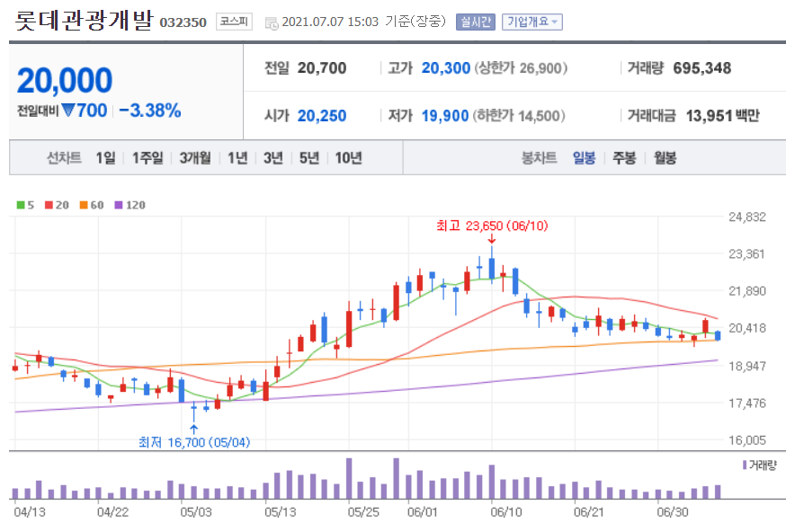Screen dimensions: 786x532
Task: Switch to 일봉 daily candle chart
Action: (x=584, y=158)
